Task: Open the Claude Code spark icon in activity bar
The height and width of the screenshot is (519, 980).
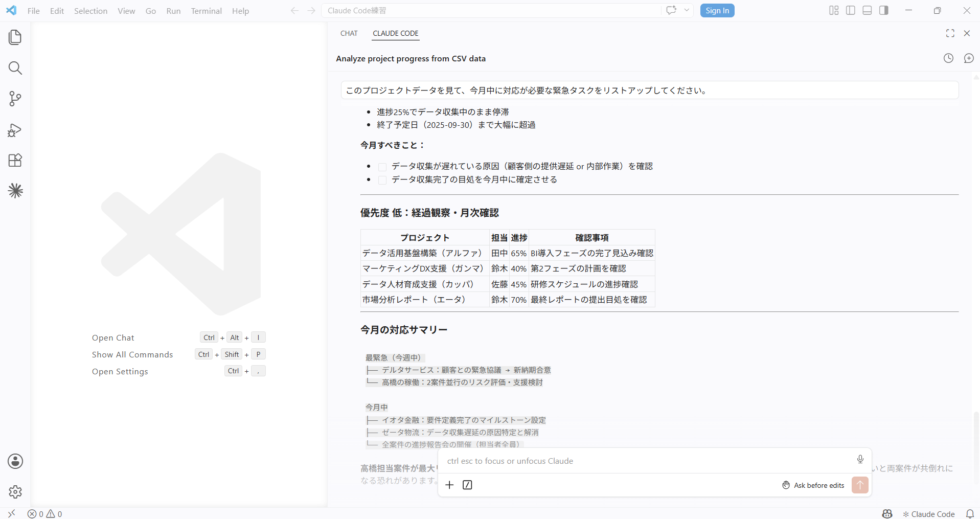Action: coord(15,191)
